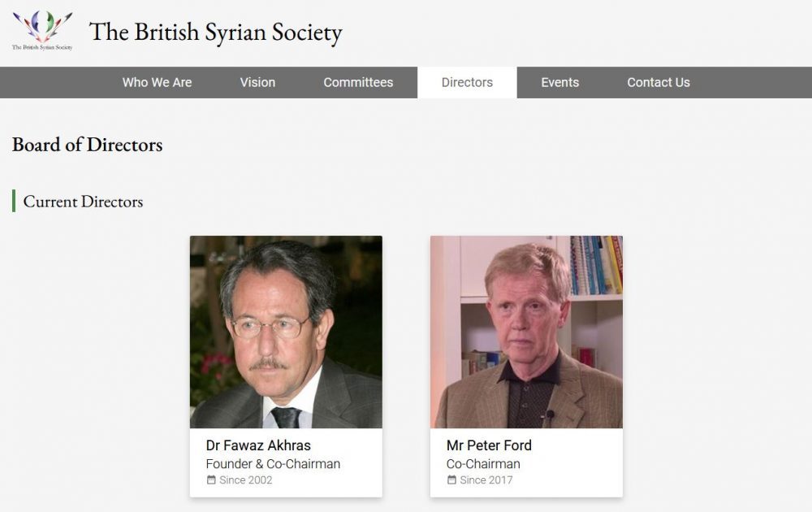812x512 pixels.
Task: Go to the Committees section
Action: point(358,82)
